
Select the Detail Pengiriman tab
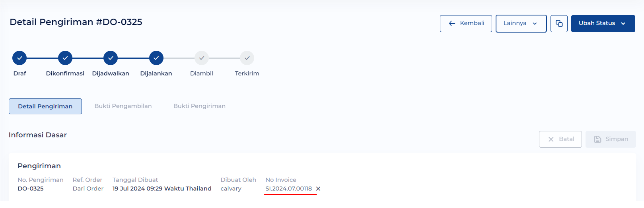click(45, 106)
